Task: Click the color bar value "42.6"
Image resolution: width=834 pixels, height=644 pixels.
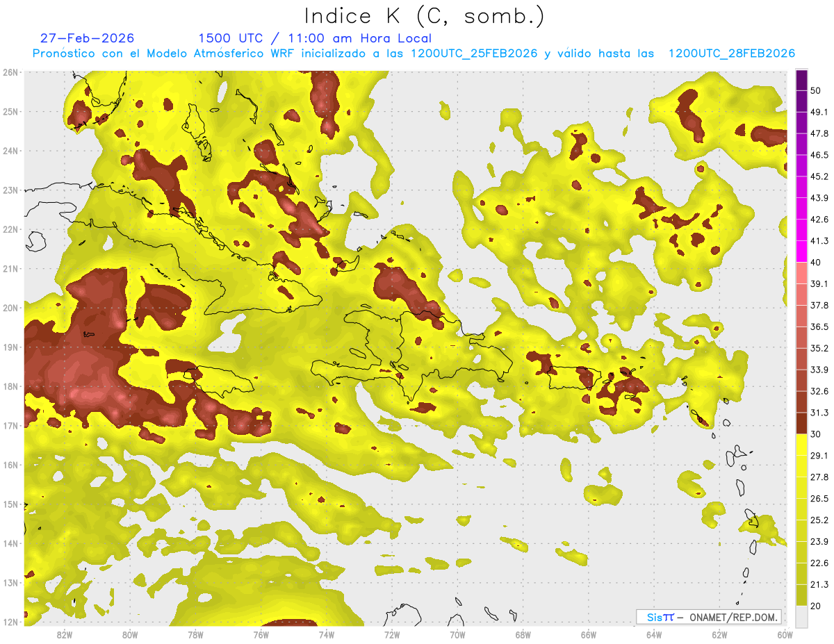Action: [x=819, y=220]
